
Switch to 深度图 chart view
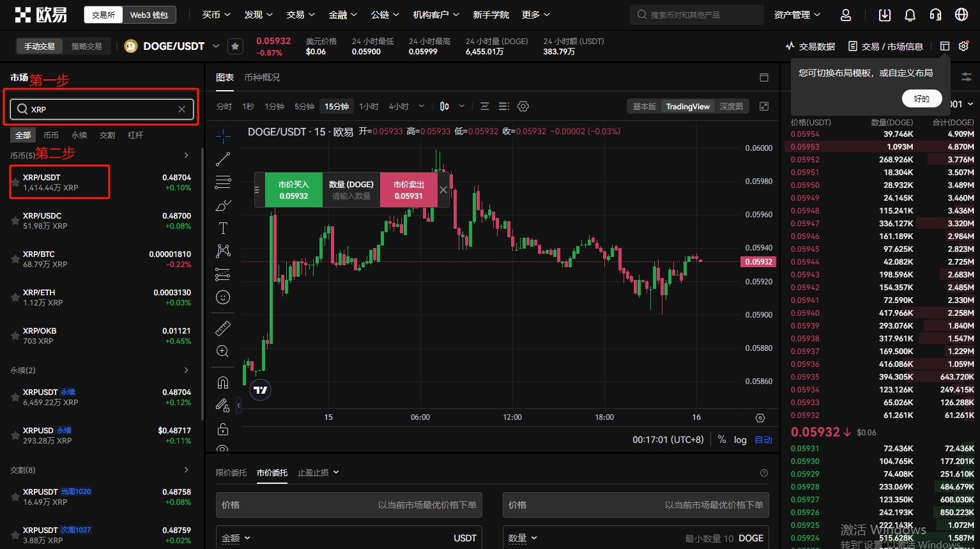[x=731, y=106]
